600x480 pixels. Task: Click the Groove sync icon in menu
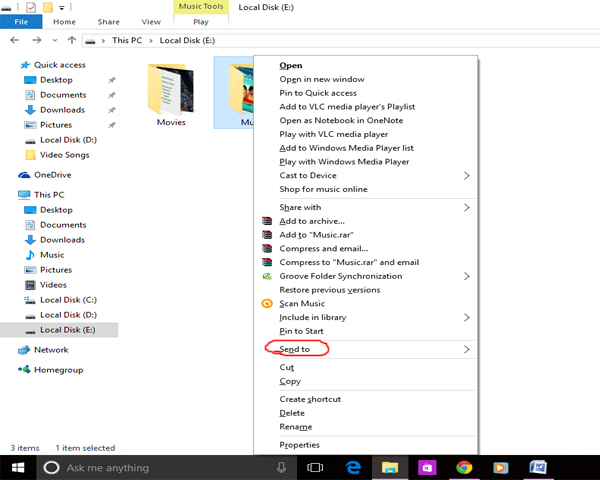pyautogui.click(x=267, y=276)
